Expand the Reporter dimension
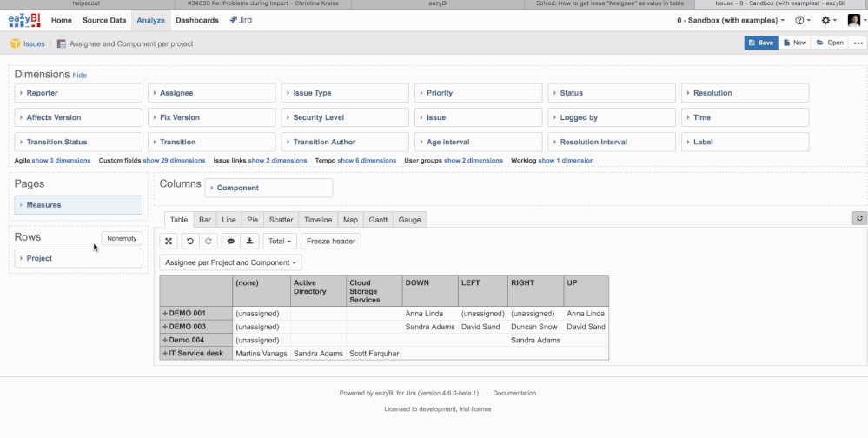868x438 pixels. point(78,93)
